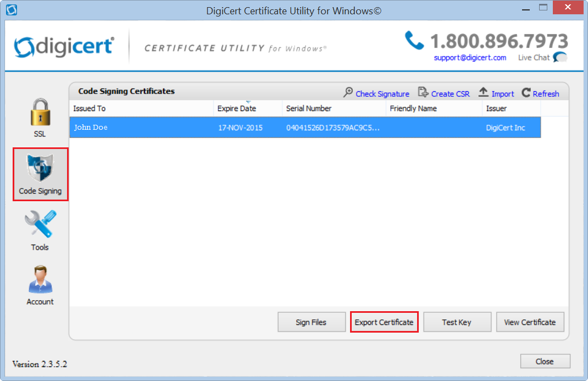
Task: Click the Version 2.3.5.2 label
Action: point(40,364)
